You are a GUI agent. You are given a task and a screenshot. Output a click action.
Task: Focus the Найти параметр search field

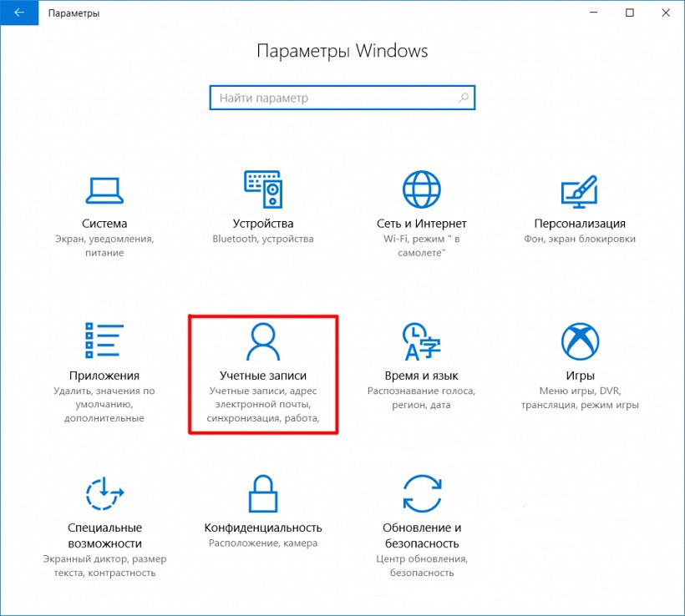point(342,98)
